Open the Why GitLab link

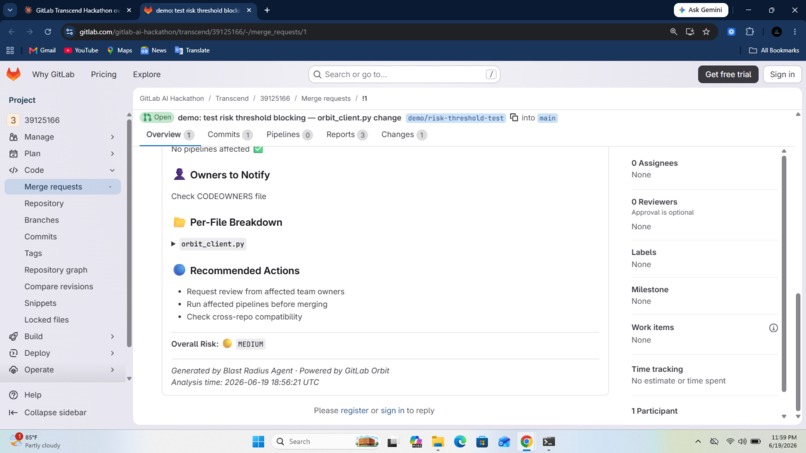[x=53, y=75]
